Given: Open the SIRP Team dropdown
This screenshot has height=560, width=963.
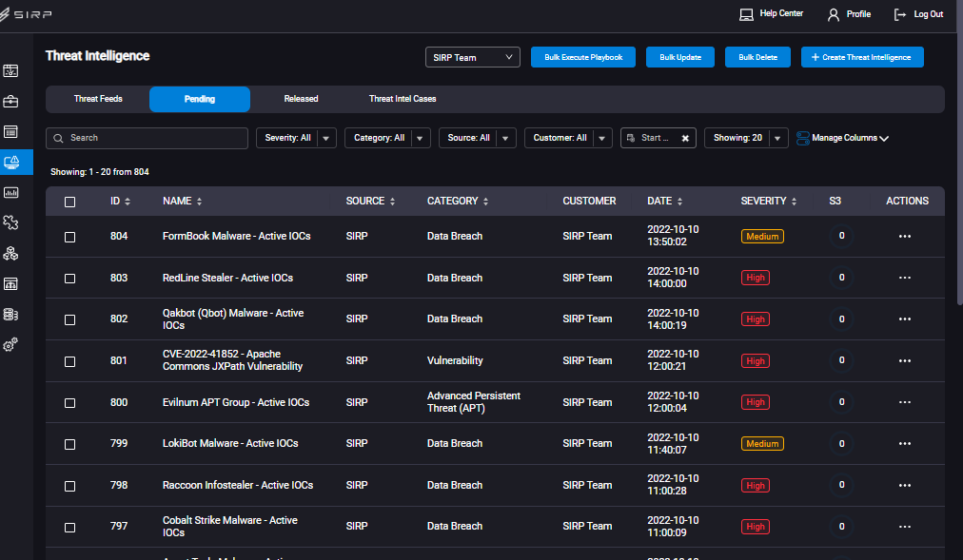Looking at the screenshot, I should coord(472,57).
